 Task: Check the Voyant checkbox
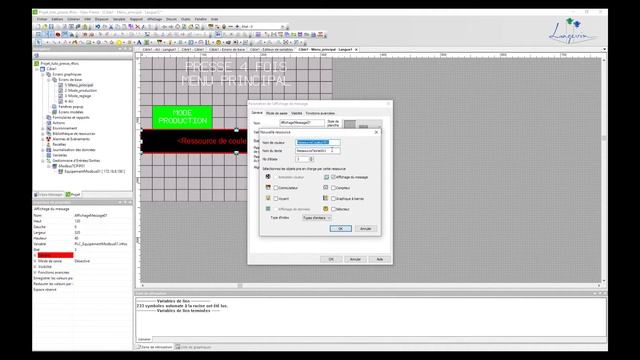276,198
